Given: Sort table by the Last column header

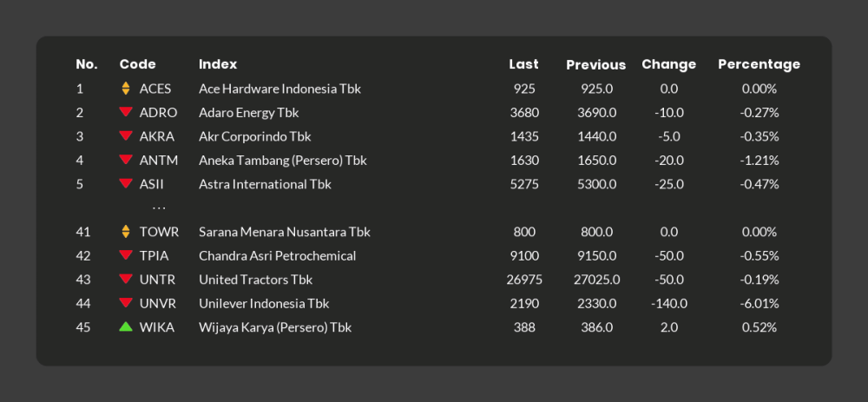Looking at the screenshot, I should pyautogui.click(x=523, y=64).
